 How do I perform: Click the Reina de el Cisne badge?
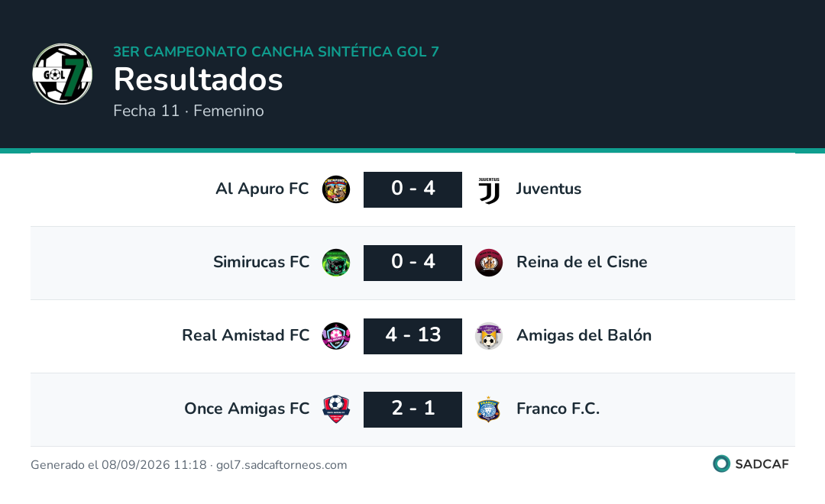pyautogui.click(x=489, y=263)
